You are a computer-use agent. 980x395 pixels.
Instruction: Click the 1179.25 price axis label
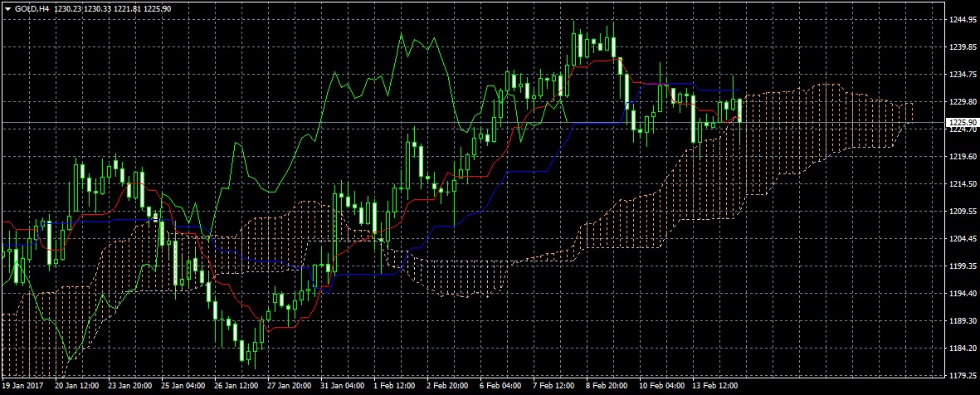point(963,376)
